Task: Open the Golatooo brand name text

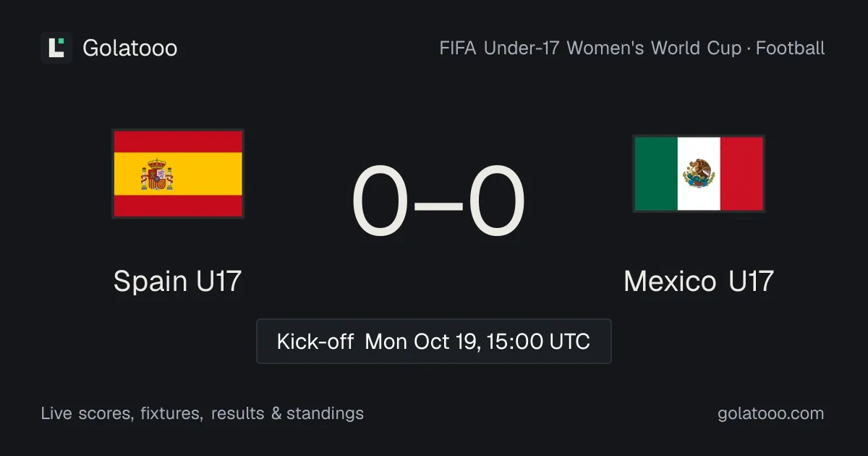Action: pos(130,48)
